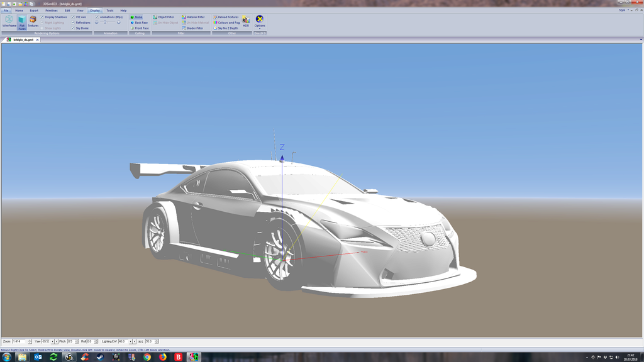This screenshot has width=644, height=362.
Task: Toggle the Reflections checkbox
Action: click(x=73, y=23)
